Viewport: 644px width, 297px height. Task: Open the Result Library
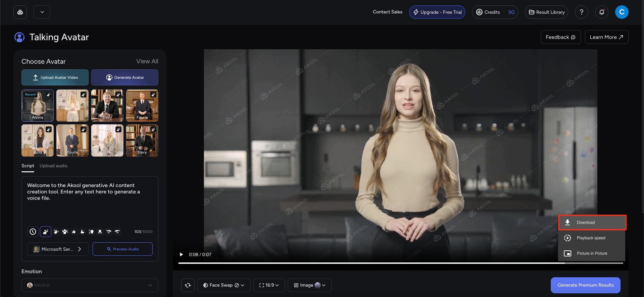[x=547, y=12]
